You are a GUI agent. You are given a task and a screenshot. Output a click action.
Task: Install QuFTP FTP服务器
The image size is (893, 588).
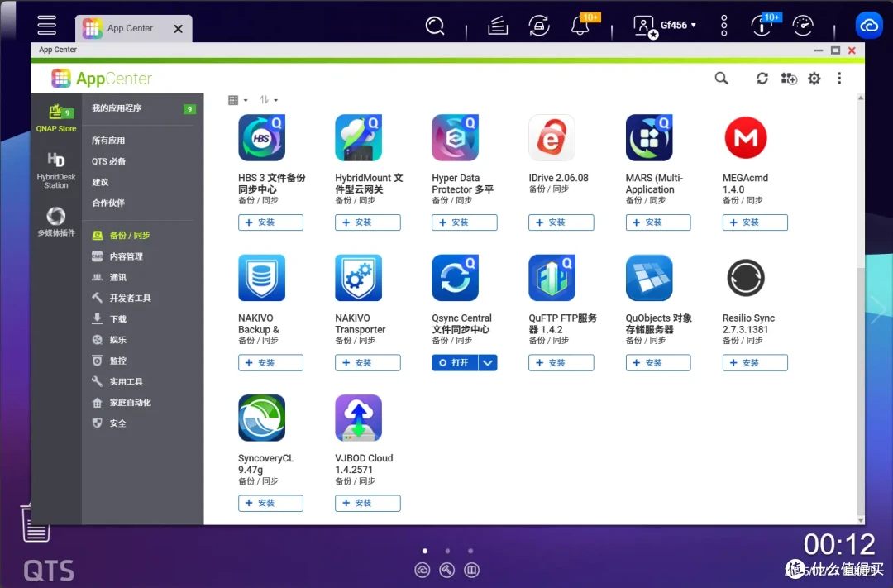[561, 362]
